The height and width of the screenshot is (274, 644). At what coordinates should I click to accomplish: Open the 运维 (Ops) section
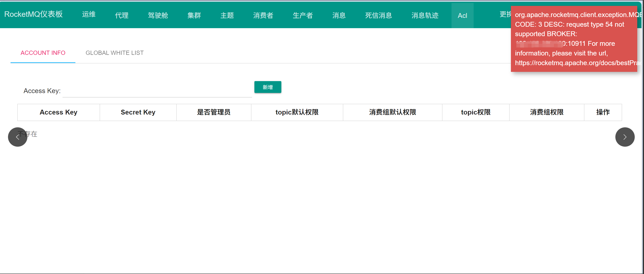click(88, 14)
